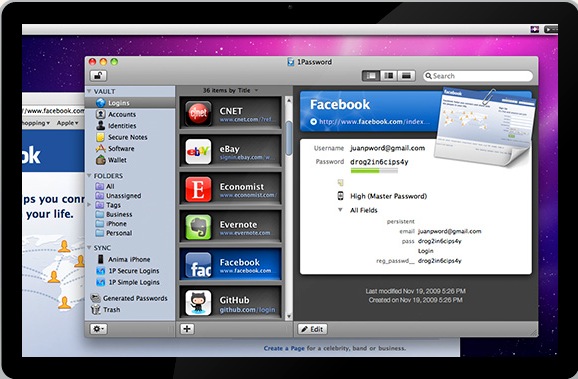Image resolution: width=578 pixels, height=379 pixels.
Task: Click the purple menu bar status icon
Action: coord(535,29)
